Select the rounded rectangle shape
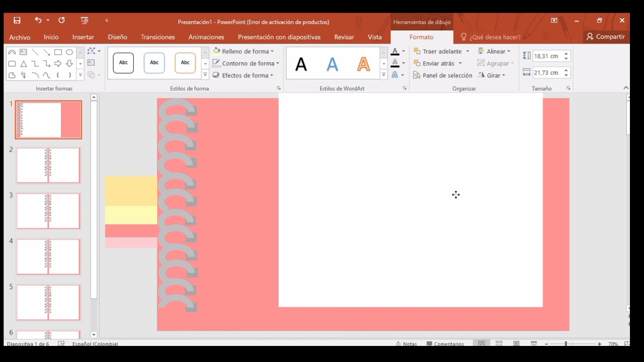The width and height of the screenshot is (644, 362). (x=12, y=64)
